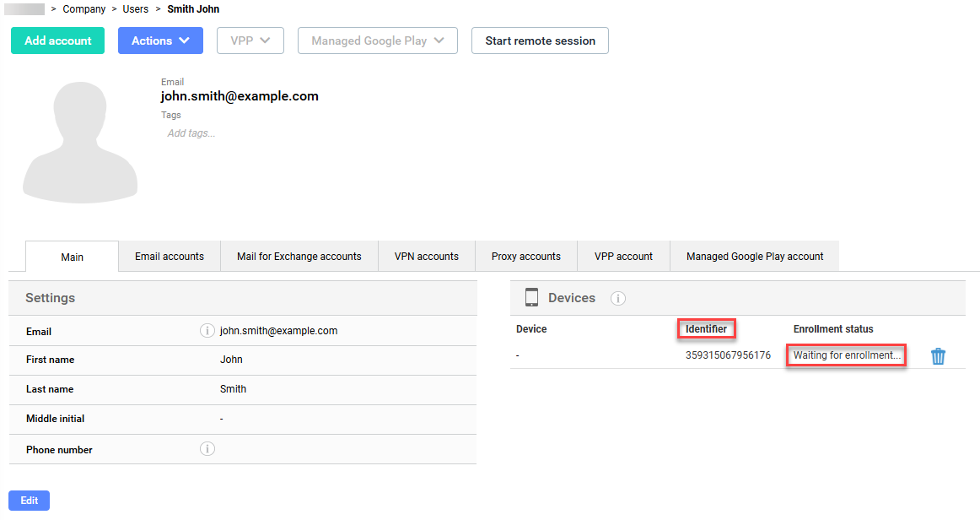This screenshot has width=980, height=520.
Task: Click the user avatar placeholder image
Action: pos(80,143)
